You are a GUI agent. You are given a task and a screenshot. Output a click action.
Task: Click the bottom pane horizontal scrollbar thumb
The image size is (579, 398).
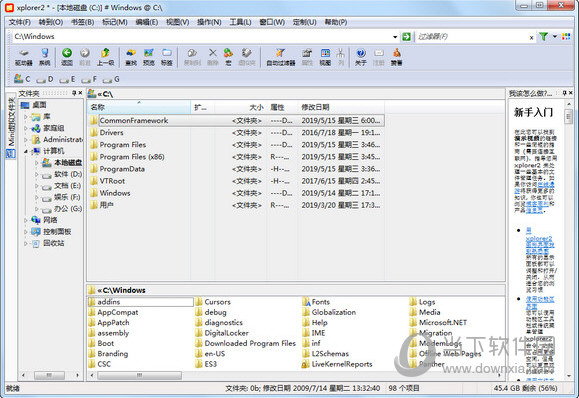point(140,375)
